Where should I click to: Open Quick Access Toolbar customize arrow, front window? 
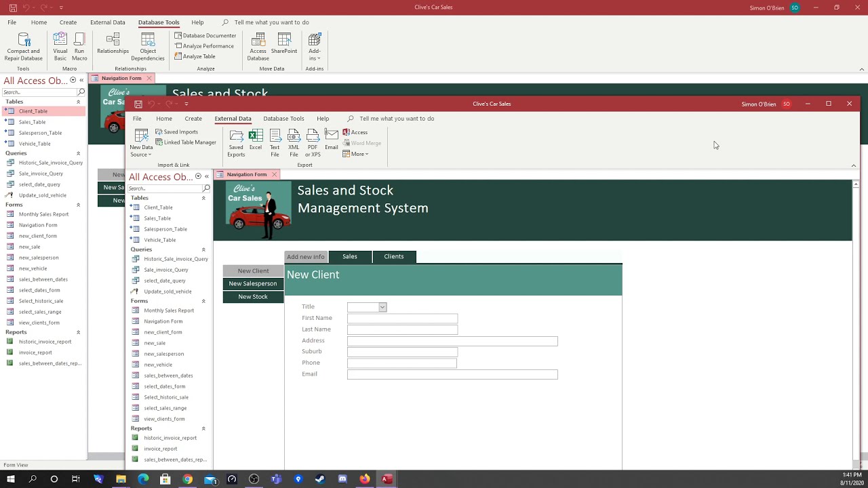[186, 104]
